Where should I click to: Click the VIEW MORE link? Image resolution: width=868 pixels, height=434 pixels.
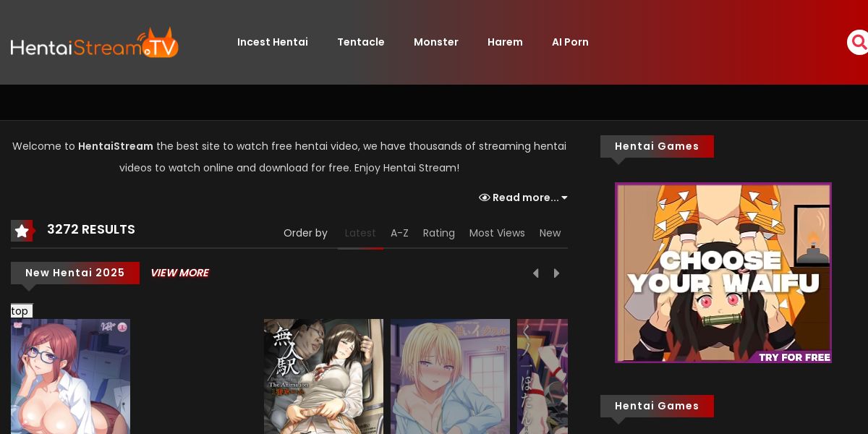[x=179, y=273]
